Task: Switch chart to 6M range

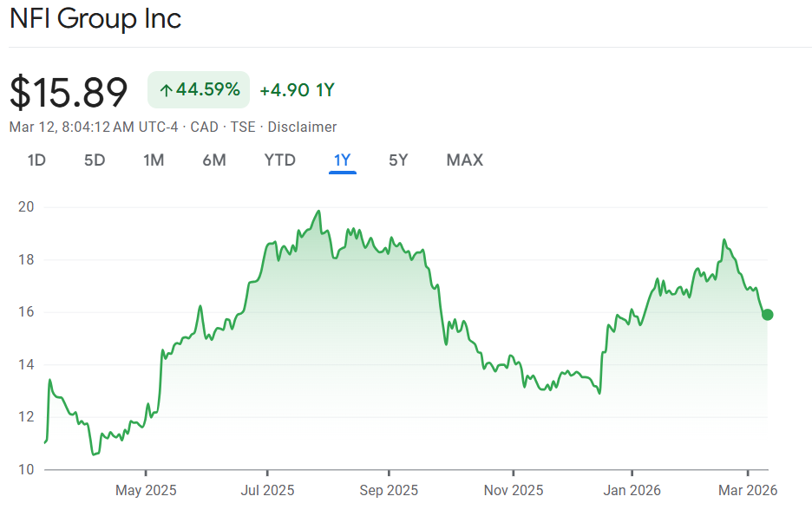Action: [214, 160]
